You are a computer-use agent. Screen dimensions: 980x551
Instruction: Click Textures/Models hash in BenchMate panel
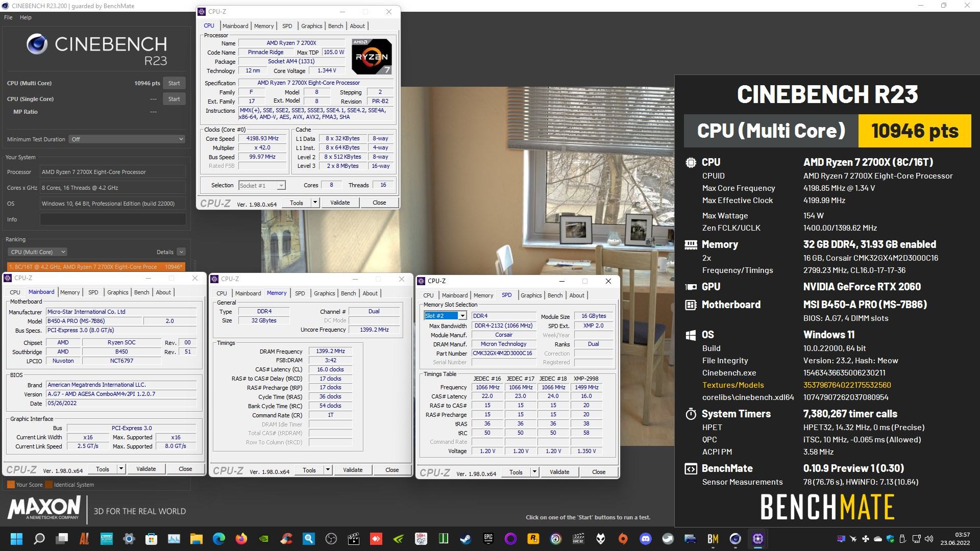(847, 385)
